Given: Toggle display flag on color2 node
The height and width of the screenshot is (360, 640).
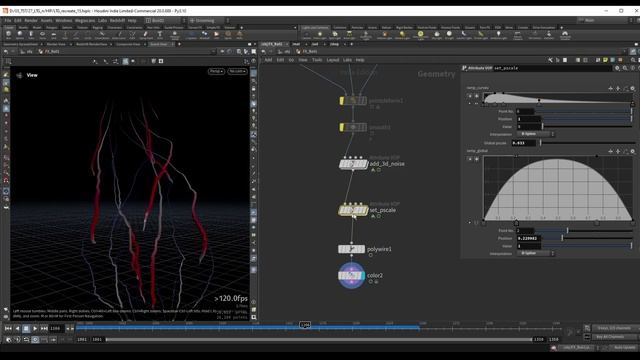Looking at the screenshot, I should coord(362,276).
